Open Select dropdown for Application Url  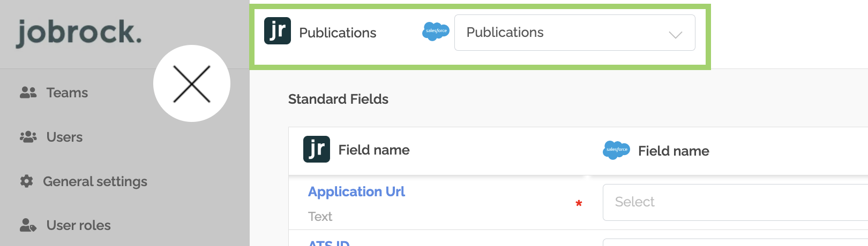point(735,202)
